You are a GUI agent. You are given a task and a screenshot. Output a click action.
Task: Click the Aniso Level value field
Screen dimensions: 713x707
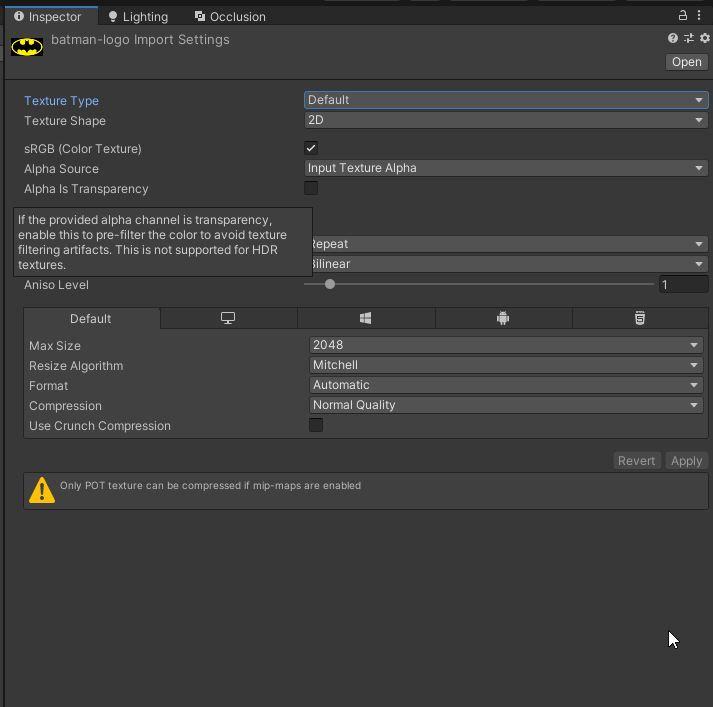(683, 285)
